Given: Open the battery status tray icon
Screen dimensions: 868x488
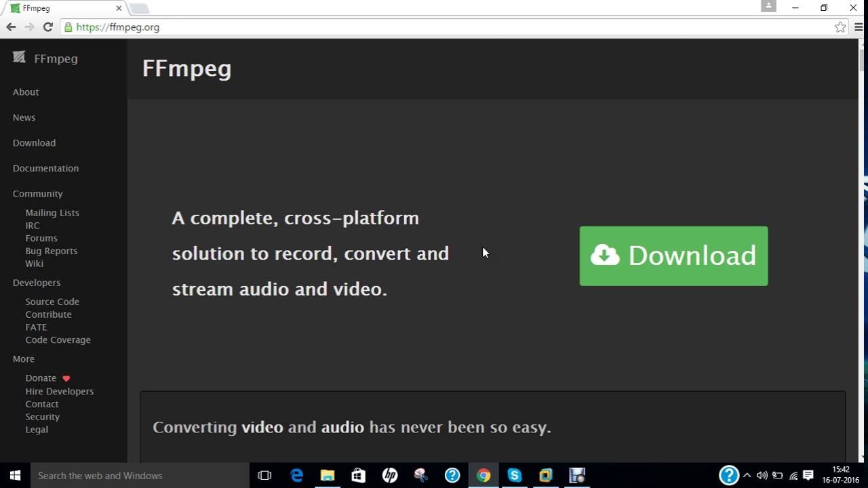Looking at the screenshot, I should coord(778,476).
